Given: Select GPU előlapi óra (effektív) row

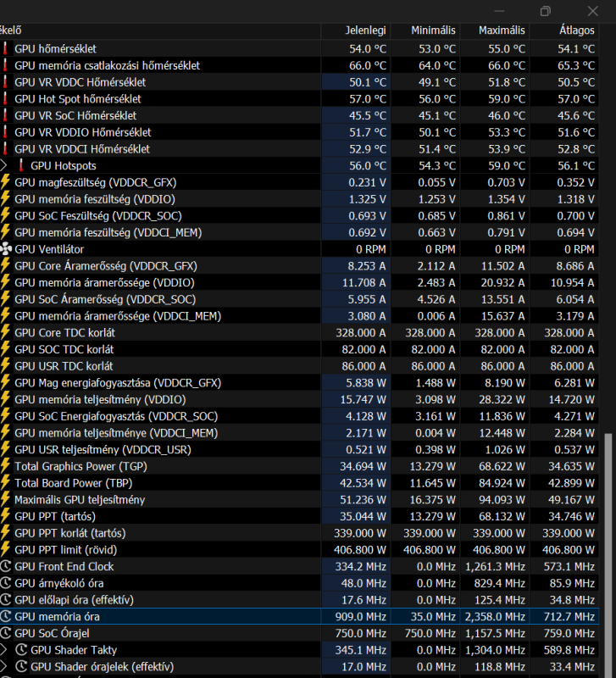Looking at the screenshot, I should tap(299, 600).
